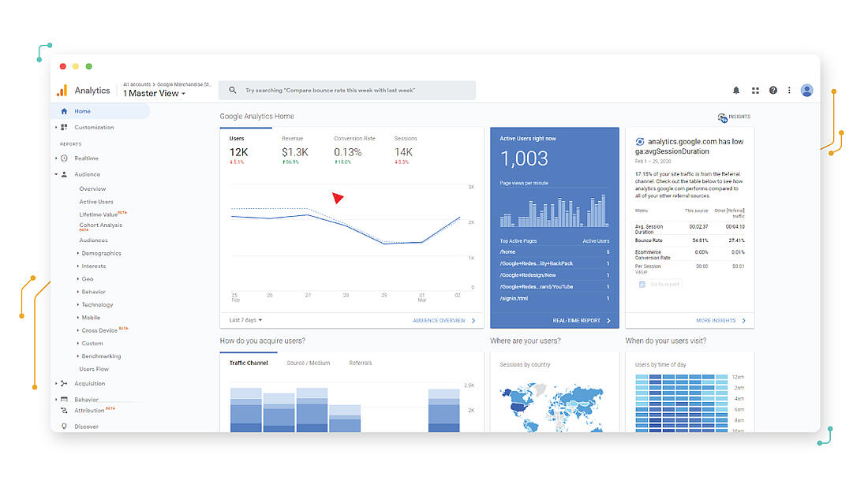Click the arrow next to Real-Time Report
The image size is (868, 488).
[608, 320]
